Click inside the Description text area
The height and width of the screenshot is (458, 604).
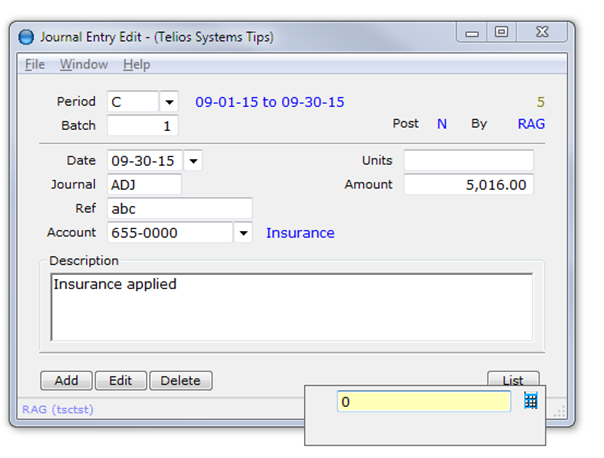pyautogui.click(x=291, y=307)
